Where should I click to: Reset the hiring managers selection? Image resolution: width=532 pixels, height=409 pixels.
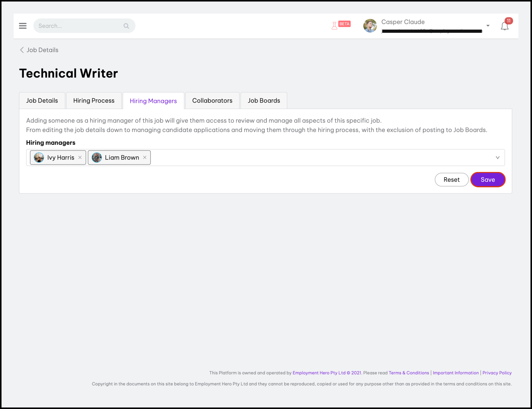[451, 180]
